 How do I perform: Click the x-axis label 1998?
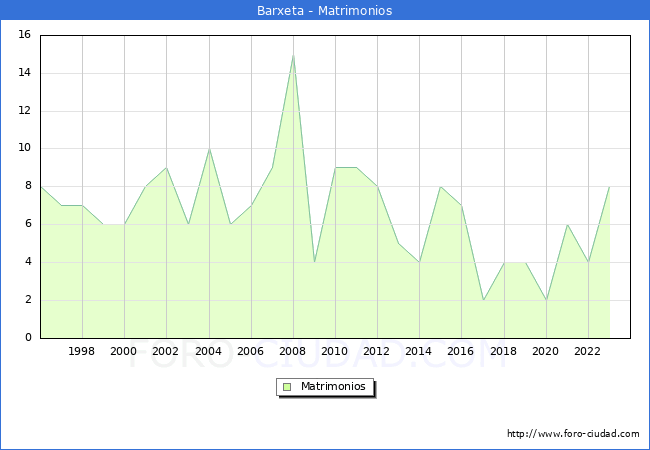click(82, 351)
